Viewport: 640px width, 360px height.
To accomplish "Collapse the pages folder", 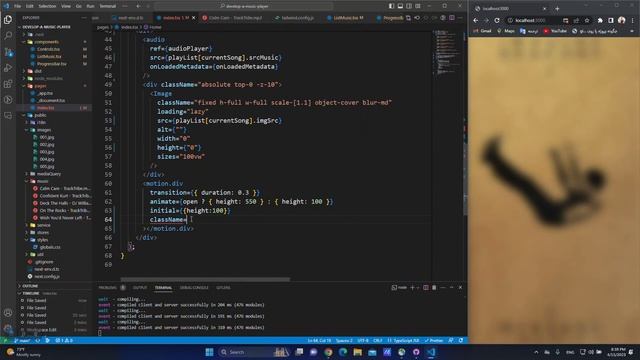I will [x=40, y=86].
